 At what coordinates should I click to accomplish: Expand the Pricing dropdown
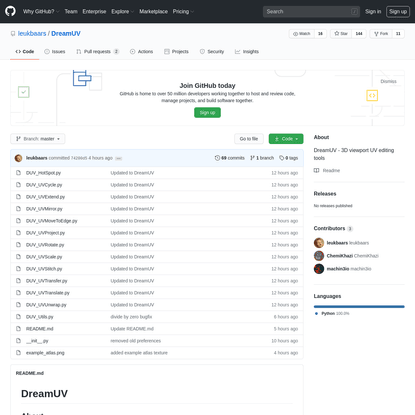183,11
